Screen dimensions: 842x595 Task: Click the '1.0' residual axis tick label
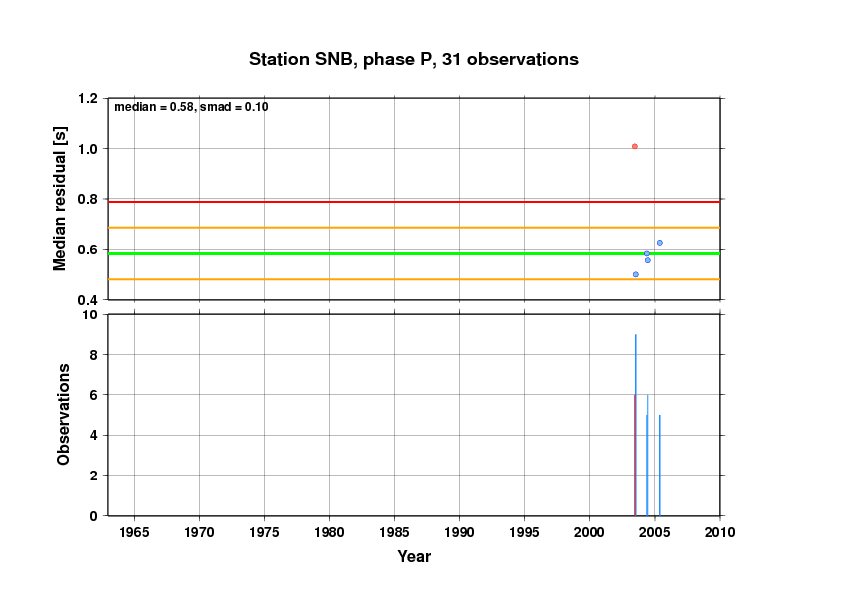pos(88,149)
